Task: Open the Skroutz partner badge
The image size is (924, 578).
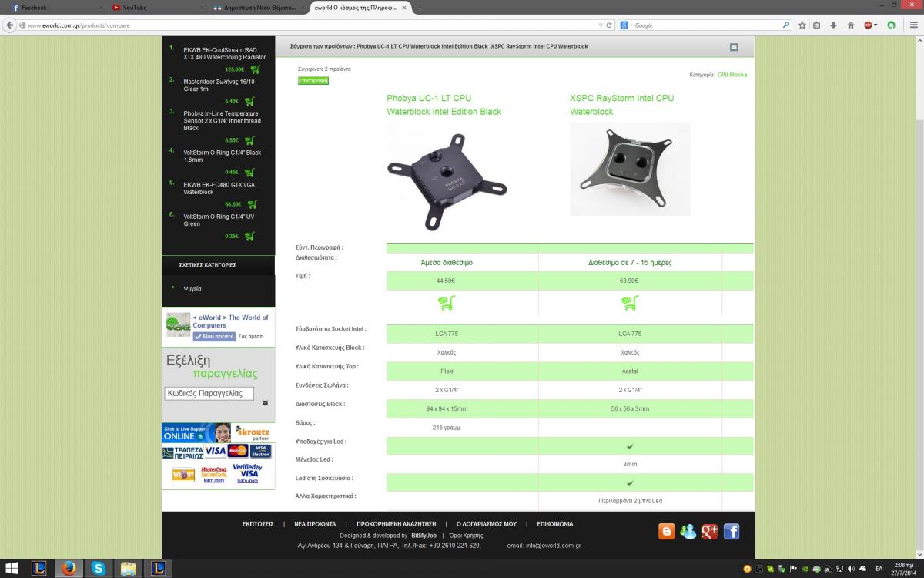Action: tap(253, 433)
